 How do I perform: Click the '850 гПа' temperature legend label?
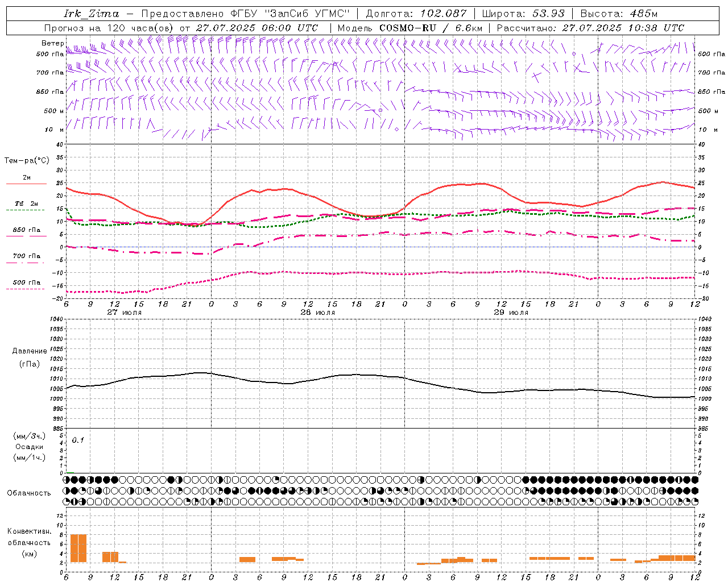point(27,230)
